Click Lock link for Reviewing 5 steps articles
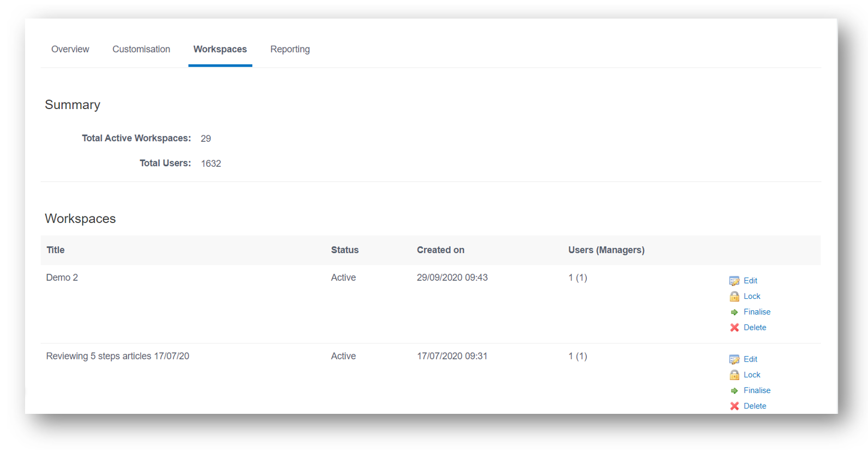 pyautogui.click(x=752, y=375)
